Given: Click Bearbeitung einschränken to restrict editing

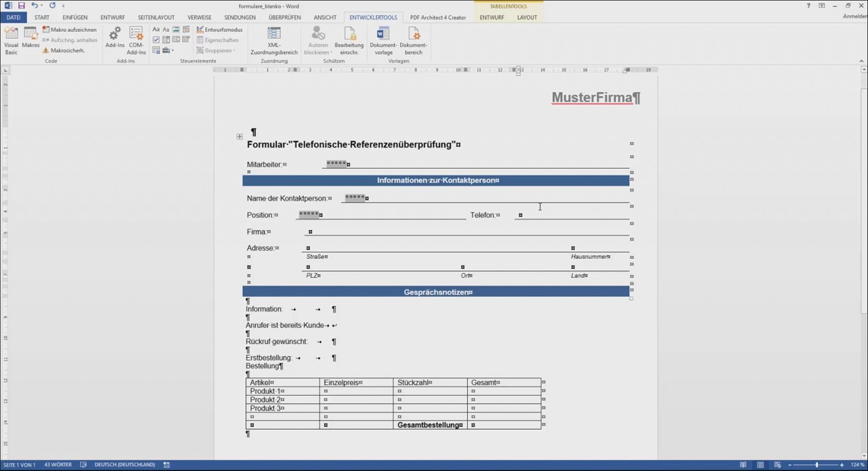Looking at the screenshot, I should pos(349,41).
